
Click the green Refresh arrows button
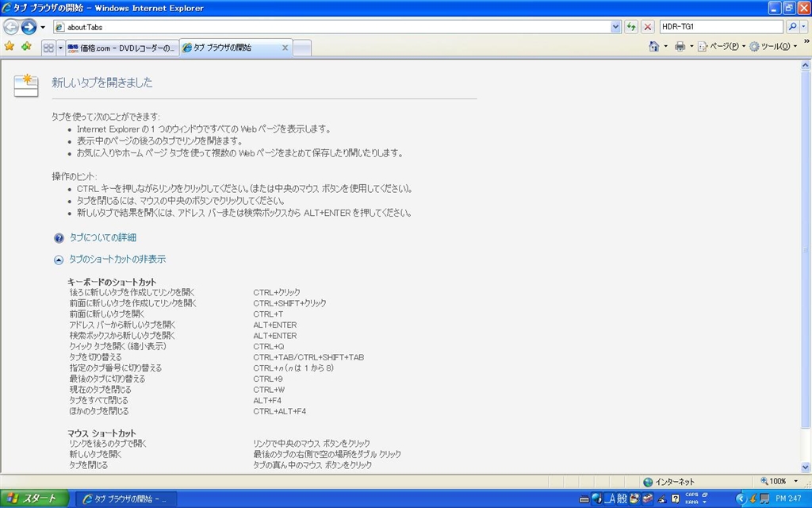point(630,27)
